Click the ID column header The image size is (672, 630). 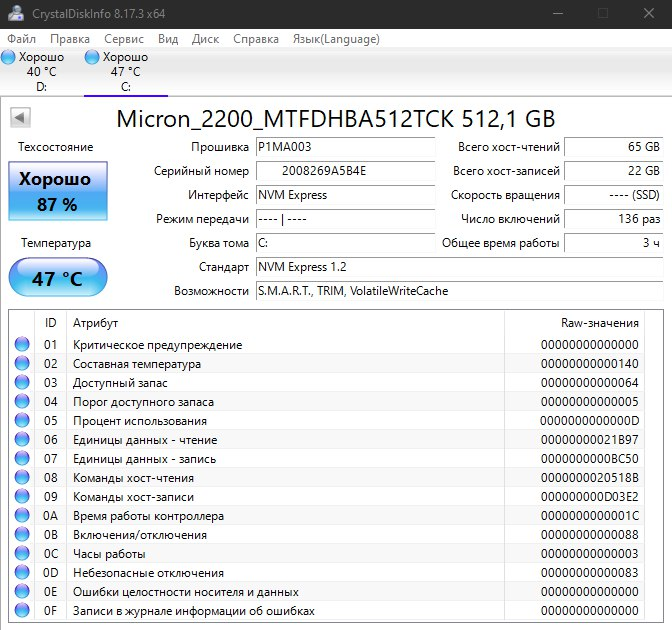[x=51, y=323]
